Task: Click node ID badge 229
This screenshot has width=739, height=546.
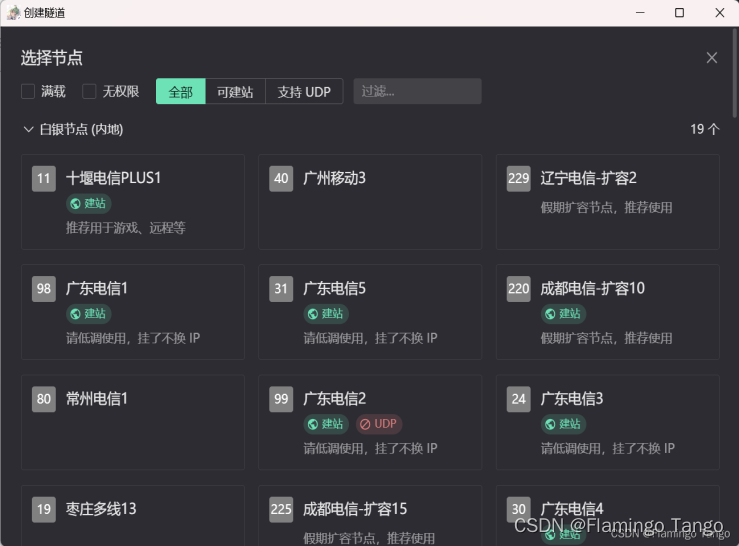Action: (518, 179)
